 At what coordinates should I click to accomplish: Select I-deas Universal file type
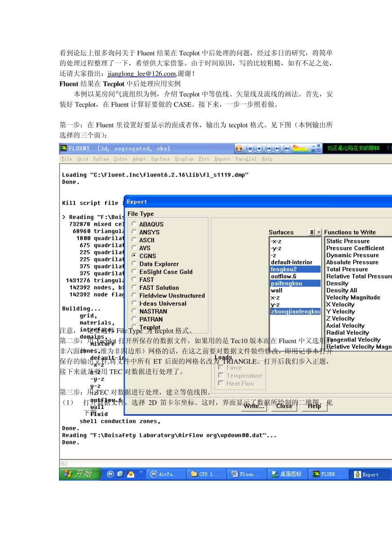tap(134, 303)
